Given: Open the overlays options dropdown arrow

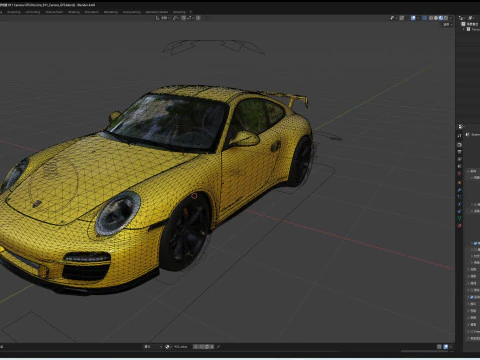Looking at the screenshot, I should click(x=418, y=18).
